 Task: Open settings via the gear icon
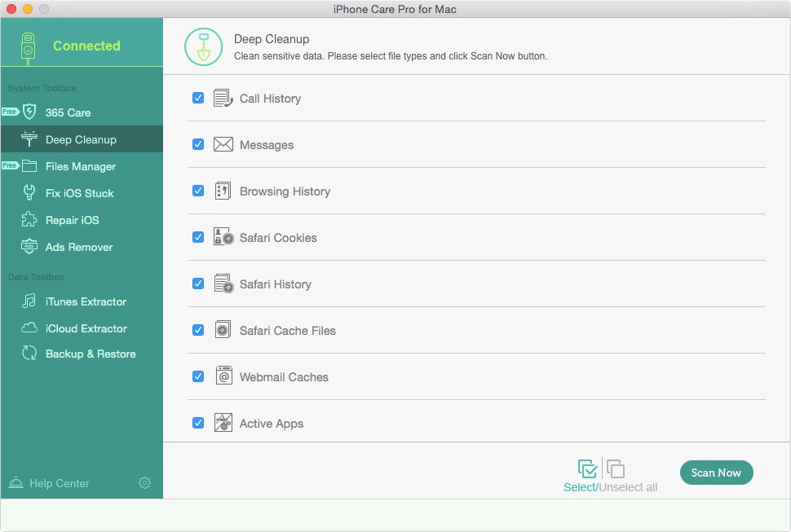[144, 482]
